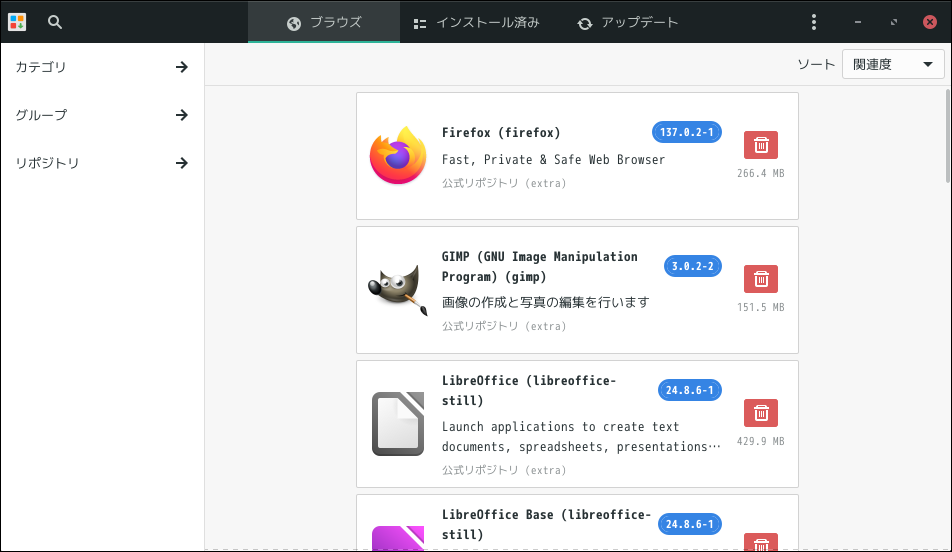
Task: Select the ブラウズ tab
Action: 324,23
